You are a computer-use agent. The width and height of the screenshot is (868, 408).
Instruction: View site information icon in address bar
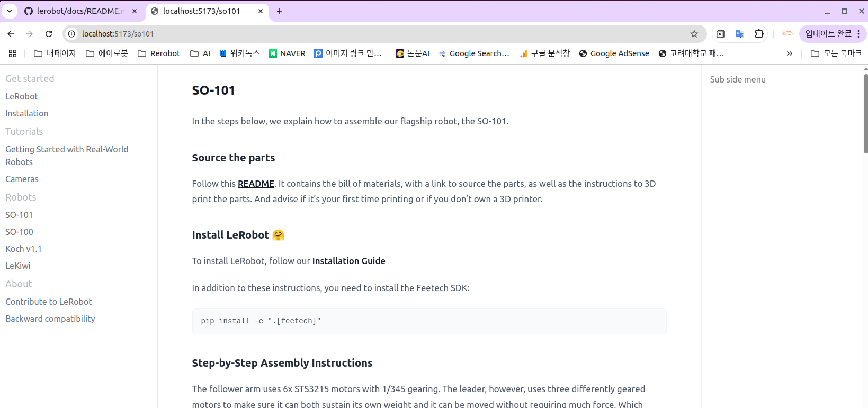point(71,34)
